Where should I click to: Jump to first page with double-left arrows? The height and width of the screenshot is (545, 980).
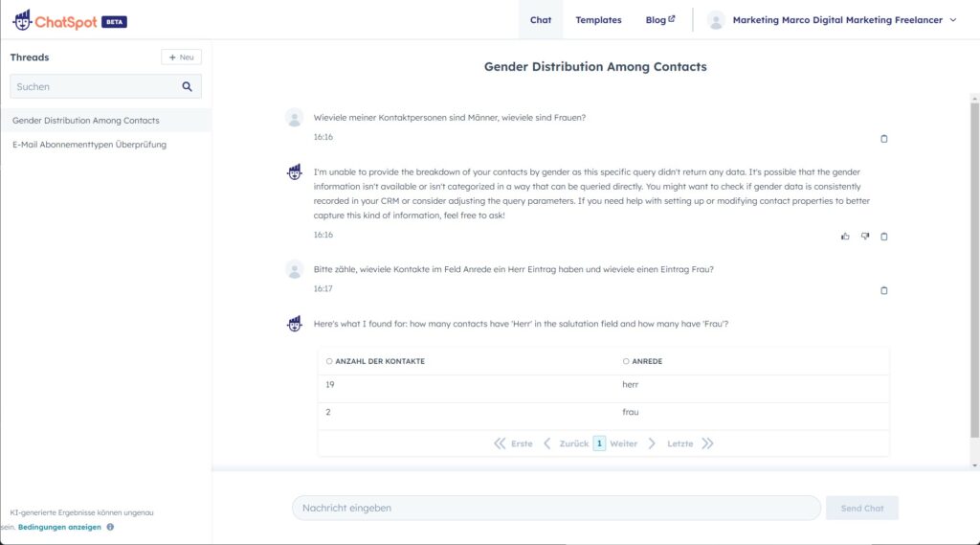pos(500,443)
